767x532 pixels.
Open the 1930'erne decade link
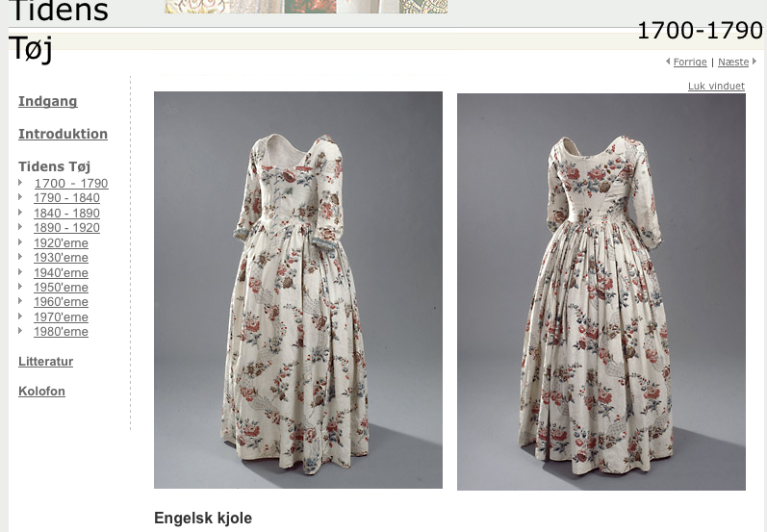62,258
